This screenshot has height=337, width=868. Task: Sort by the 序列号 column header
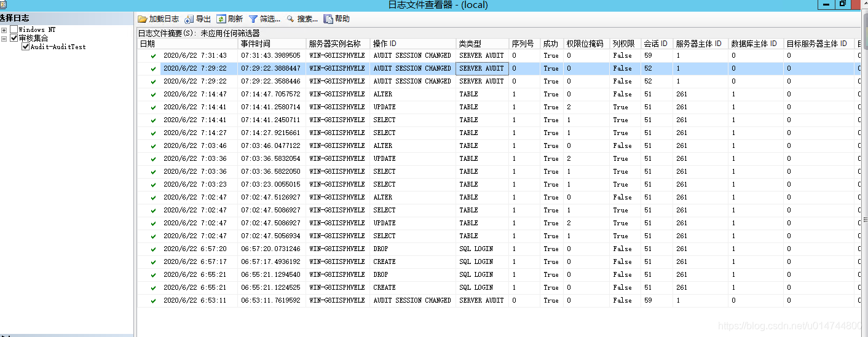[x=524, y=44]
